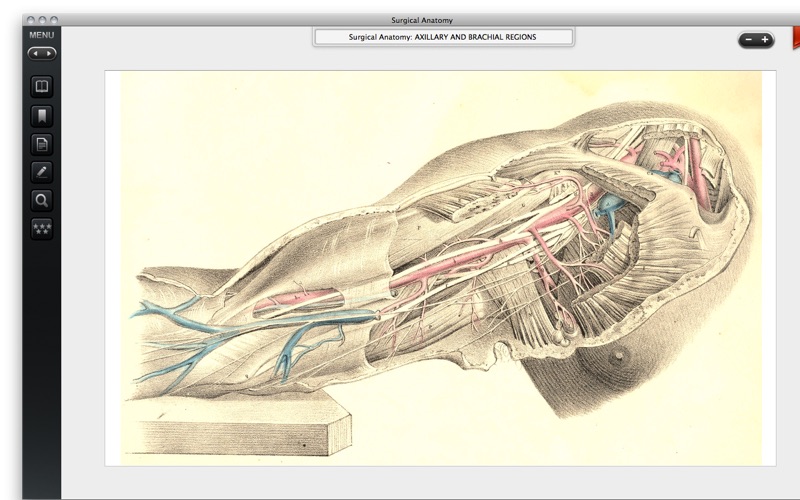Open the book contents icon
The image size is (800, 500).
pos(42,86)
